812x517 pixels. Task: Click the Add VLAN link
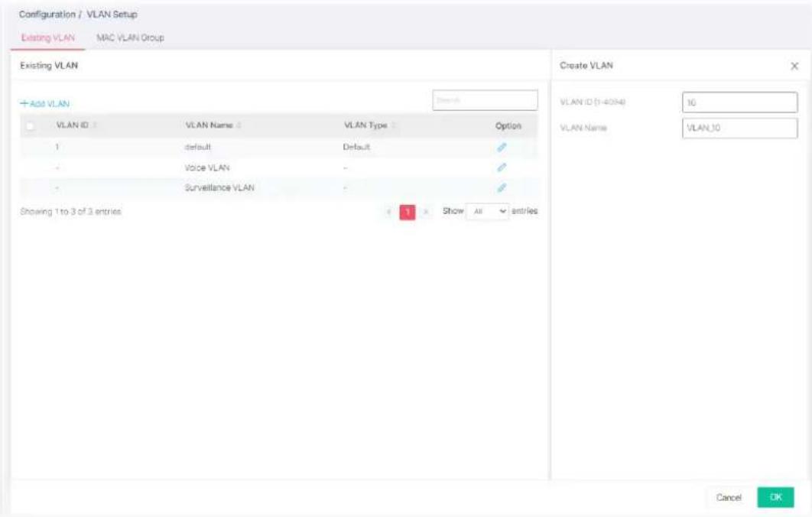pyautogui.click(x=44, y=103)
